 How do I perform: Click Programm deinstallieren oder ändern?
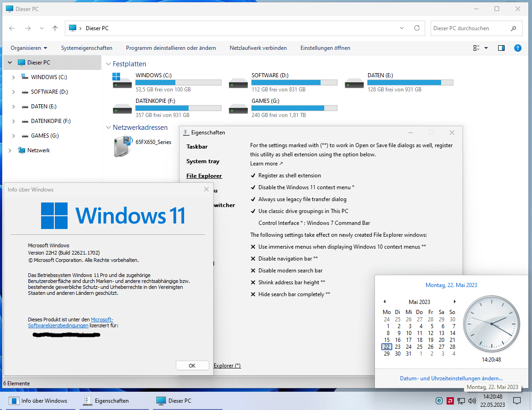[x=171, y=48]
